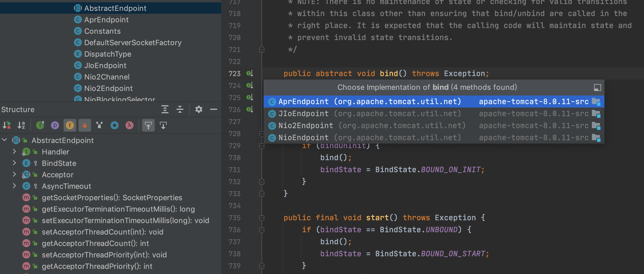The image size is (644, 274).
Task: Choose AprEndpoint implementation in popup
Action: click(434, 102)
